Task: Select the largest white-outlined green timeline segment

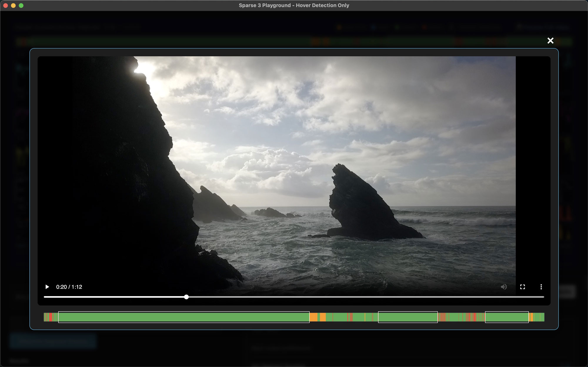Action: point(184,317)
